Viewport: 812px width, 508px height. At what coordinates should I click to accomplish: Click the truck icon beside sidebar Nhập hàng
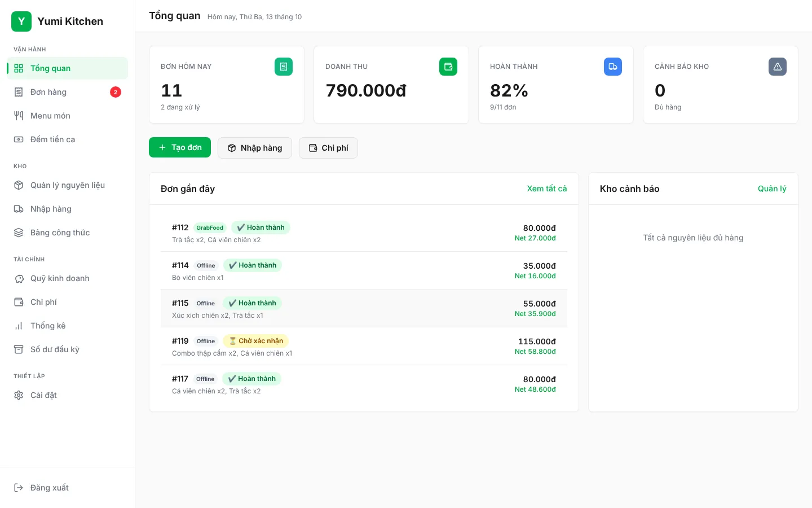click(19, 209)
